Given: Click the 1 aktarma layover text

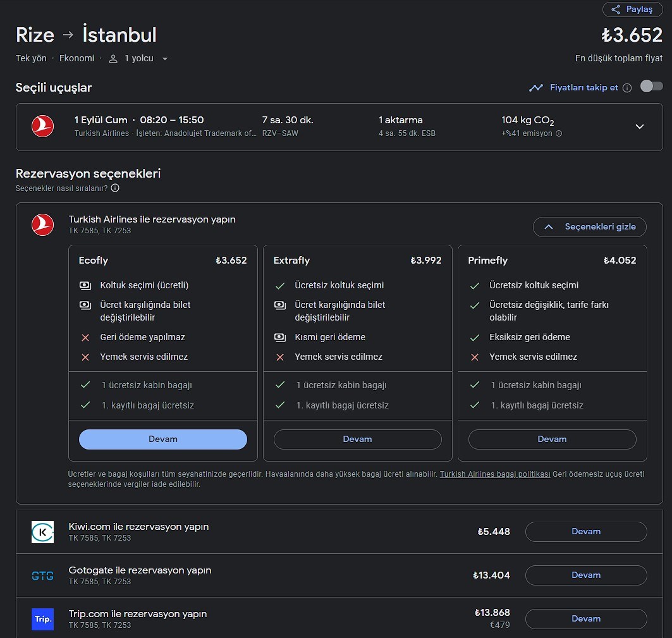Looking at the screenshot, I should pos(400,121).
